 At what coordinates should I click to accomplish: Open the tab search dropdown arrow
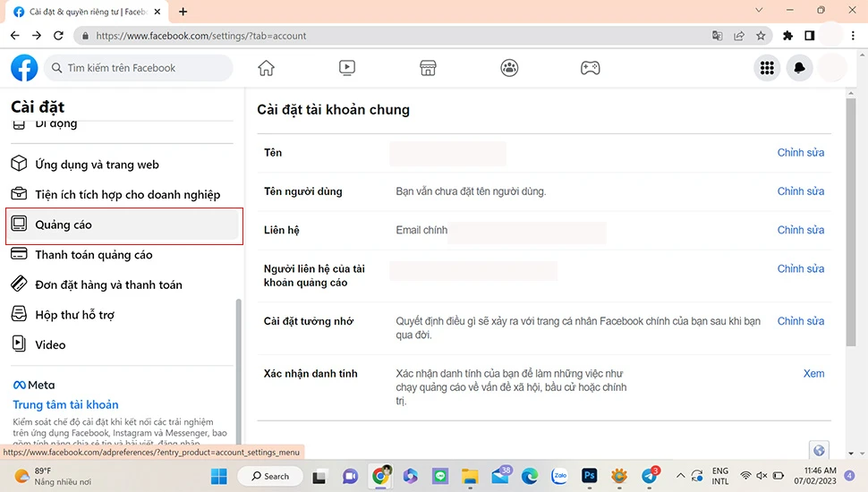[x=759, y=10]
